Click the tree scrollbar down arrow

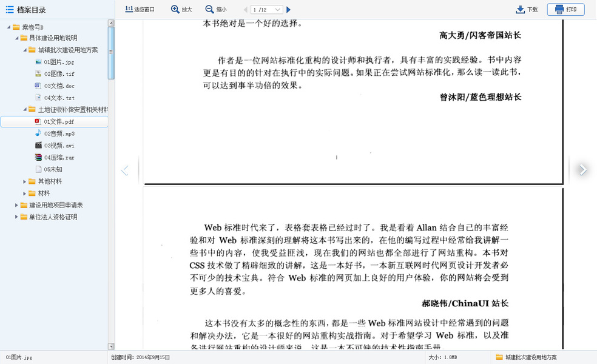point(111,346)
